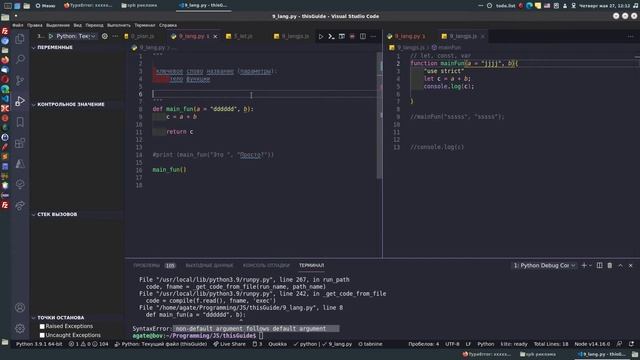
Task: Toggle the Raised Exceptions breakpoint checkbox
Action: point(42,326)
